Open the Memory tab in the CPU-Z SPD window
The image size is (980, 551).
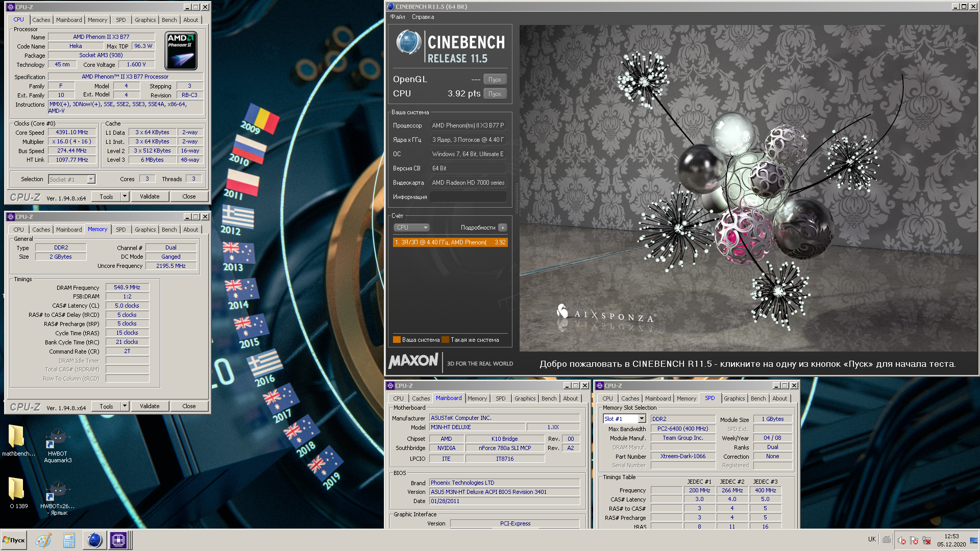coord(687,398)
